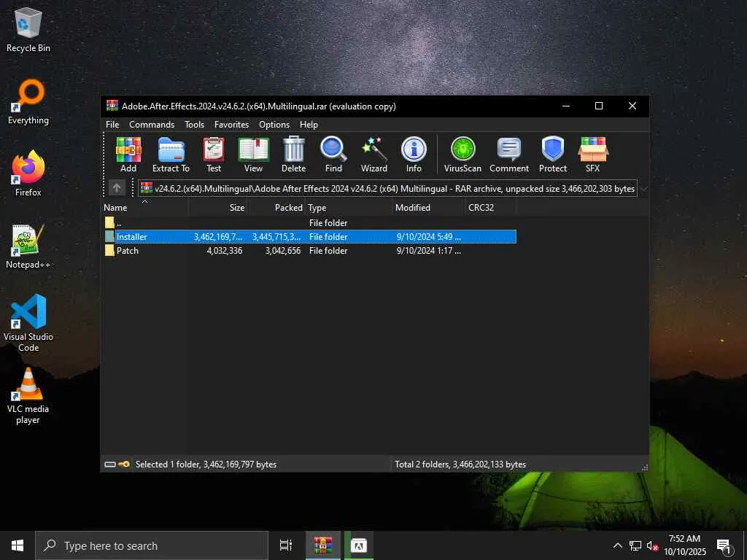The image size is (747, 560).
Task: Expand the address path dropdown arrow
Action: [x=643, y=189]
